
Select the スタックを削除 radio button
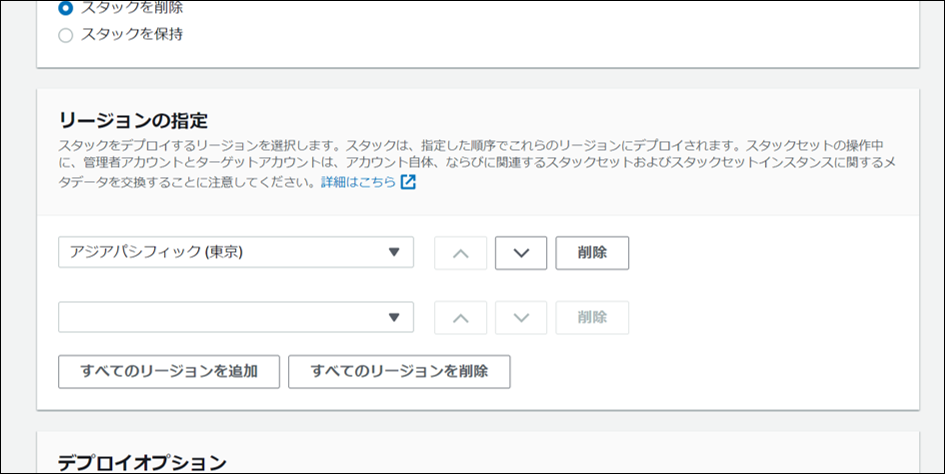click(66, 8)
